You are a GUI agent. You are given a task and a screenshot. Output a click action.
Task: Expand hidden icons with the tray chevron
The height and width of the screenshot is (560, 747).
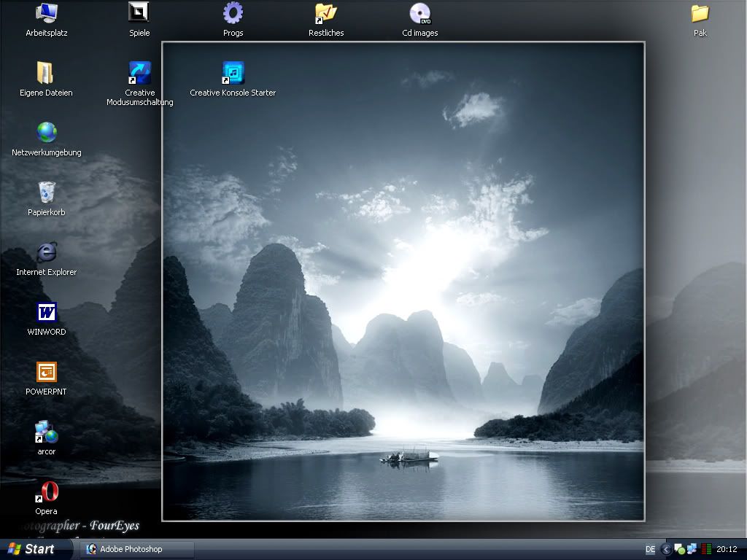point(666,548)
